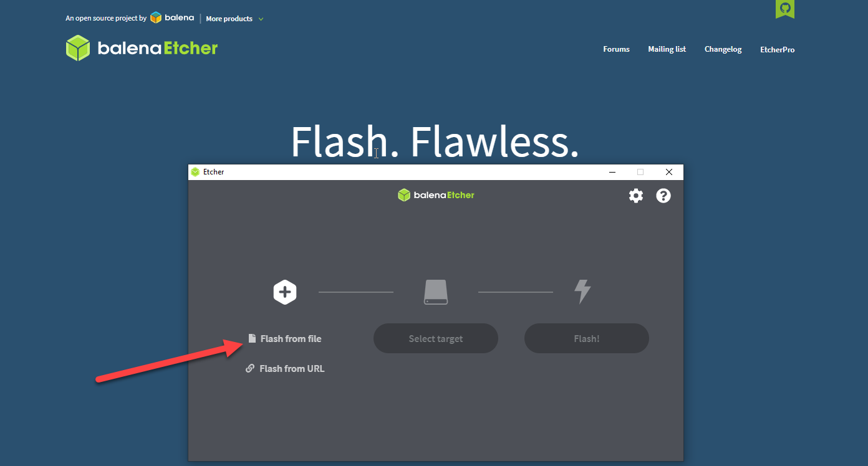Click the plus hexagon image icon
The width and height of the screenshot is (868, 466).
click(x=285, y=292)
